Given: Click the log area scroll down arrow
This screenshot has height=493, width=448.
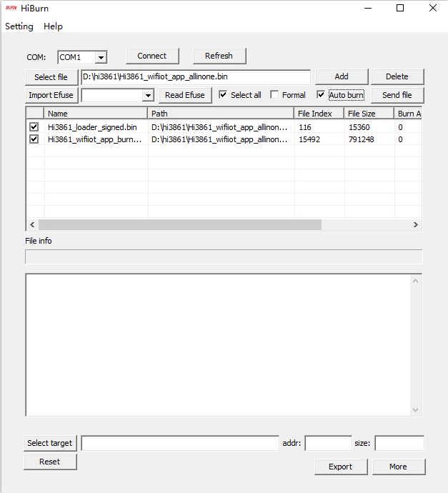Looking at the screenshot, I should click(x=416, y=409).
